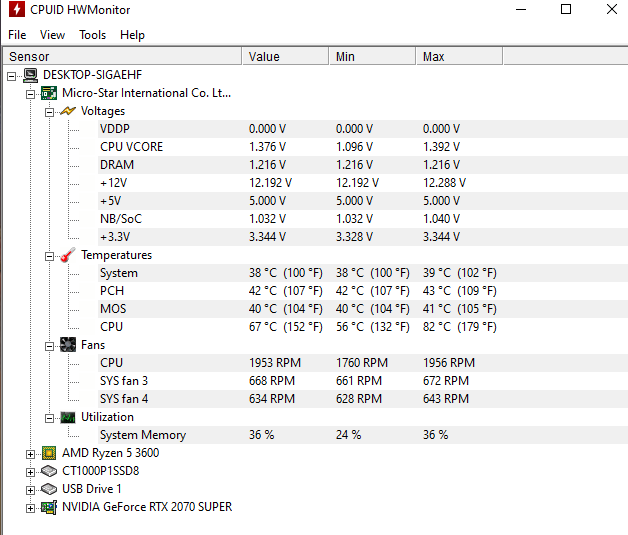The image size is (628, 535).
Task: Select the System temperature row
Action: 363,273
